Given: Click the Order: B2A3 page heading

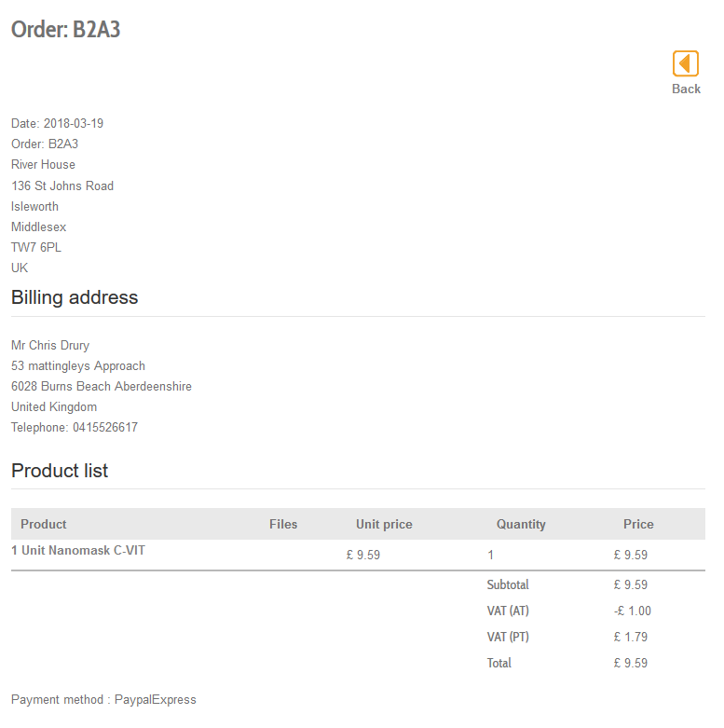Looking at the screenshot, I should tap(66, 30).
